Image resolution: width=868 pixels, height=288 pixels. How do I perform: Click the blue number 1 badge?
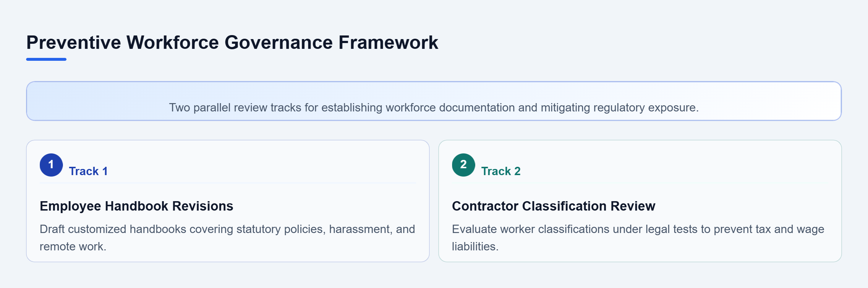pyautogui.click(x=51, y=165)
